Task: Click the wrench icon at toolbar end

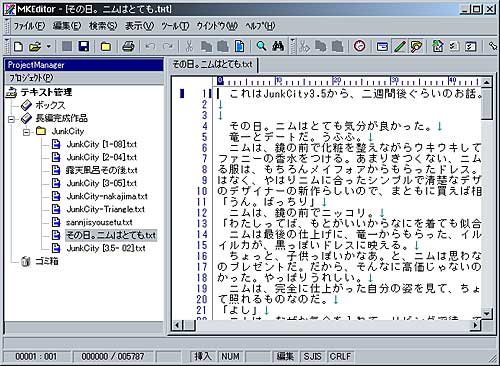Action: [x=493, y=46]
